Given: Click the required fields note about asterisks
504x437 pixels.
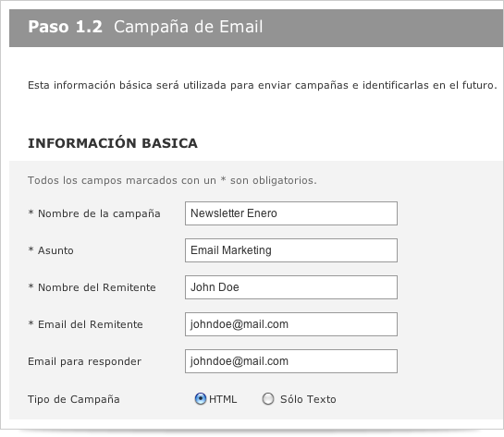Looking at the screenshot, I should tap(172, 180).
